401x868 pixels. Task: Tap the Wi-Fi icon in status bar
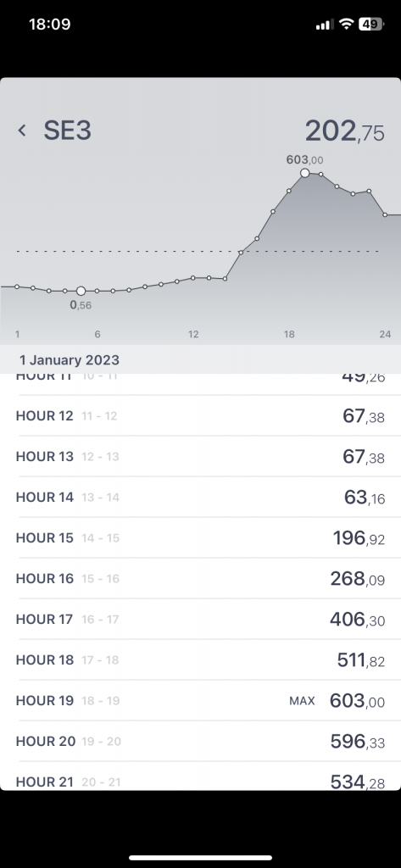coord(347,25)
